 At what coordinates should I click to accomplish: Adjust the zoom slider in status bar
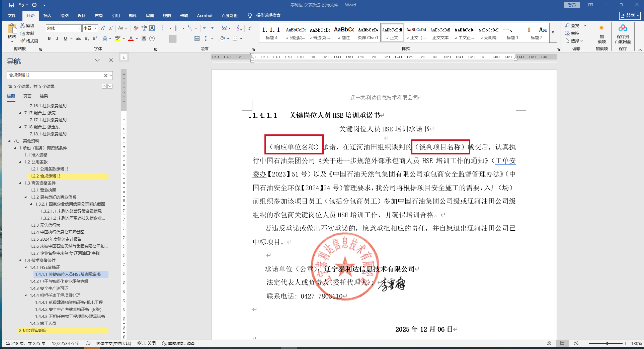[607, 343]
